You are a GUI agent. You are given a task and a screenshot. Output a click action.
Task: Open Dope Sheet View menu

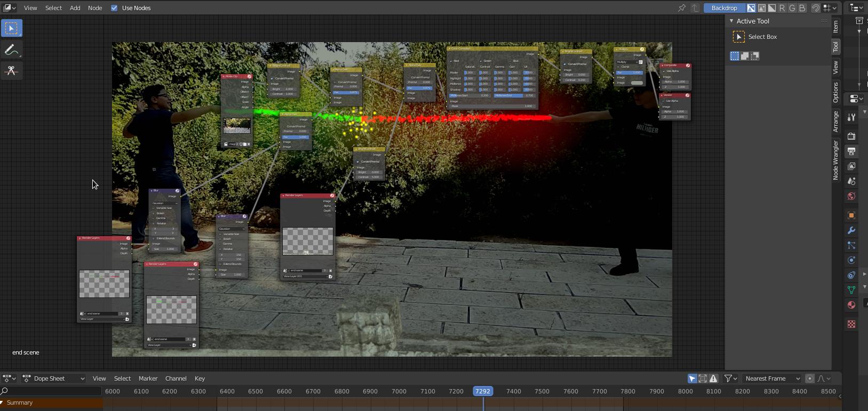point(99,378)
